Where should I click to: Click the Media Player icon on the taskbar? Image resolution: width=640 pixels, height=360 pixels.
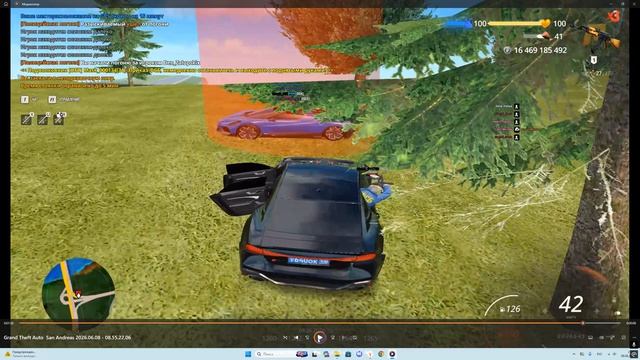pyautogui.click(x=392, y=354)
